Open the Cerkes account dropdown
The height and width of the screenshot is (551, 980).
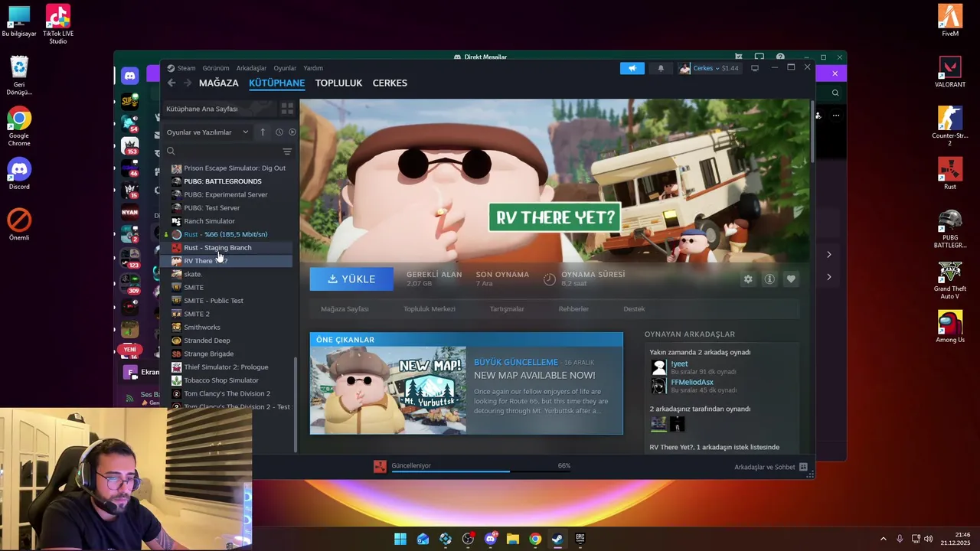click(x=709, y=68)
